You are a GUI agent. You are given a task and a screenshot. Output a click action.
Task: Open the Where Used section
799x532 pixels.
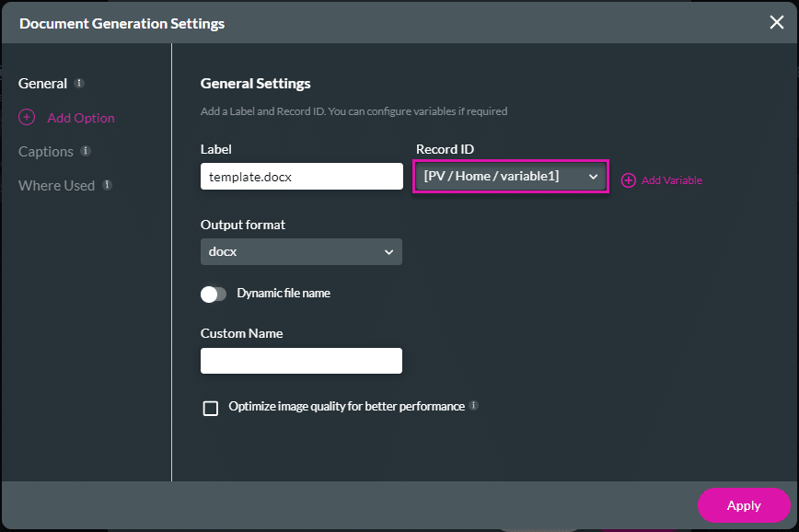pos(57,185)
